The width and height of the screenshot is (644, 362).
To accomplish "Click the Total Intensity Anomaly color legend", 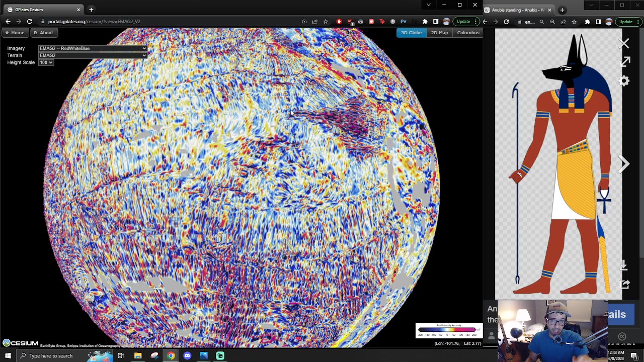I will (449, 330).
